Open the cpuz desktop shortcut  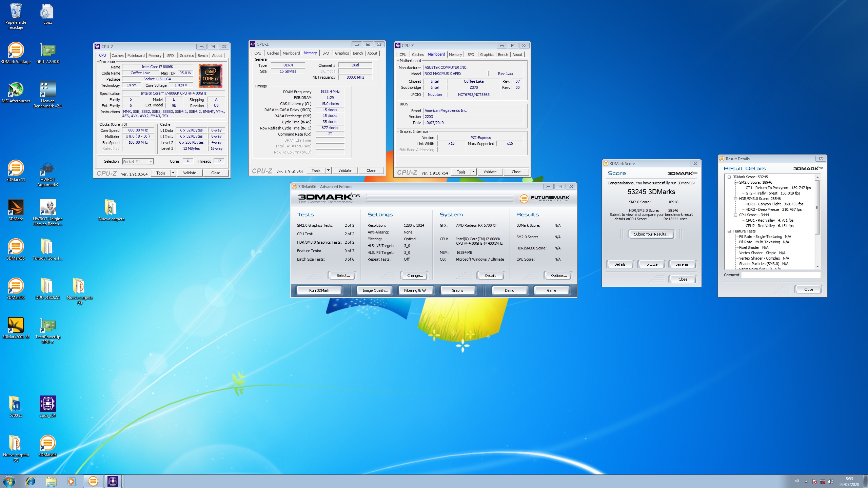(47, 14)
